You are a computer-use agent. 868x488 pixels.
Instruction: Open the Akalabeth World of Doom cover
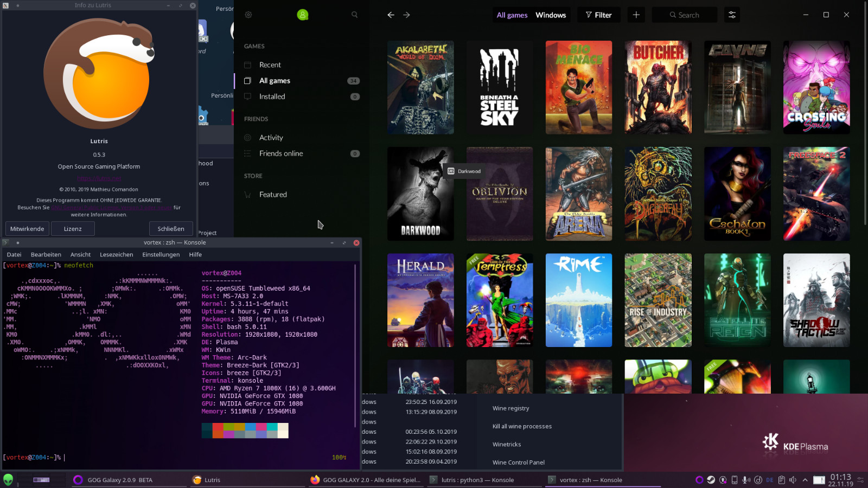point(420,87)
